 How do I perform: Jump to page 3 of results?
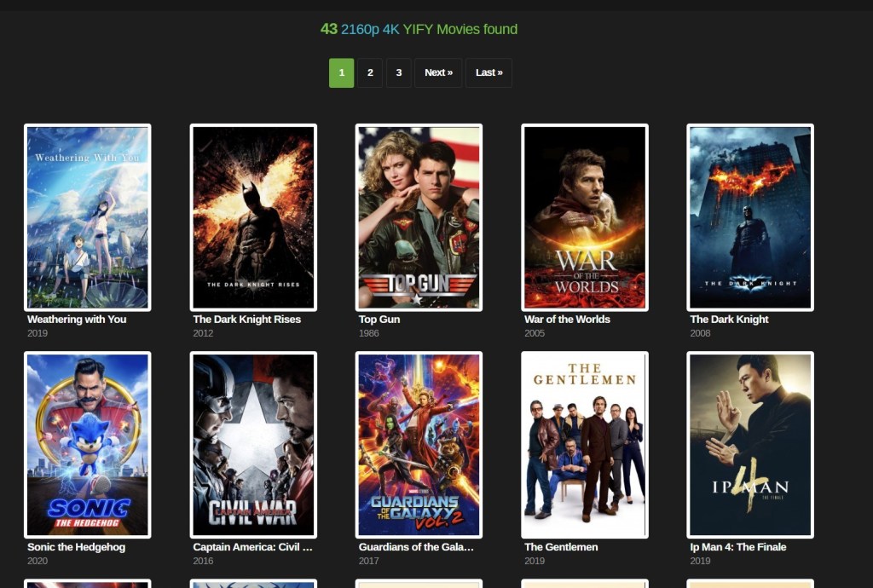click(398, 73)
